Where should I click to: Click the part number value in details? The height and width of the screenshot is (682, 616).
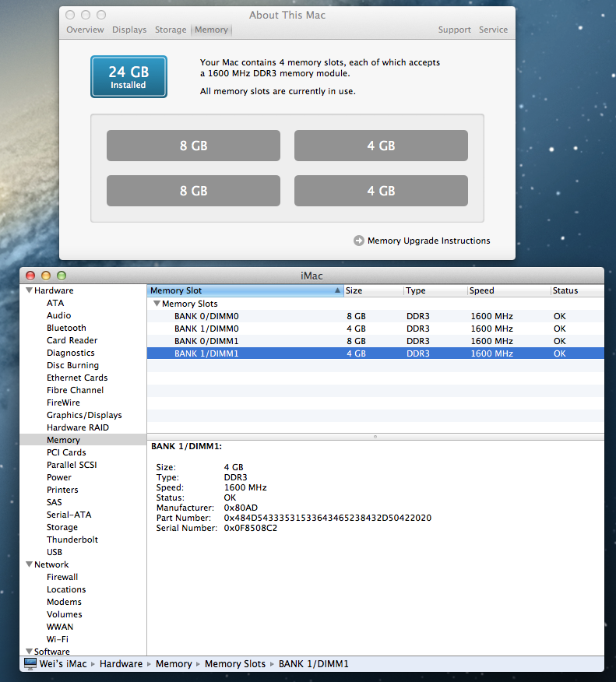click(x=328, y=518)
